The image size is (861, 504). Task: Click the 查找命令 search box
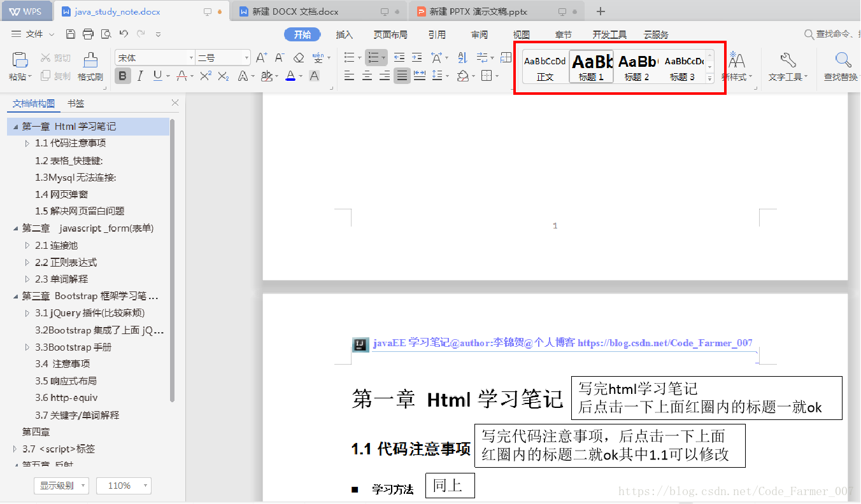832,34
